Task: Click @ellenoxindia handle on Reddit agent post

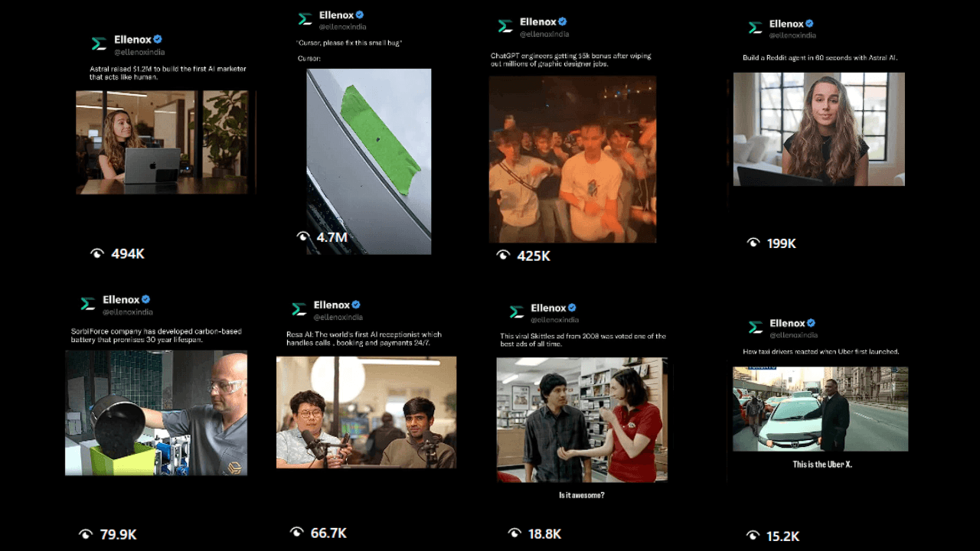Action: point(793,35)
